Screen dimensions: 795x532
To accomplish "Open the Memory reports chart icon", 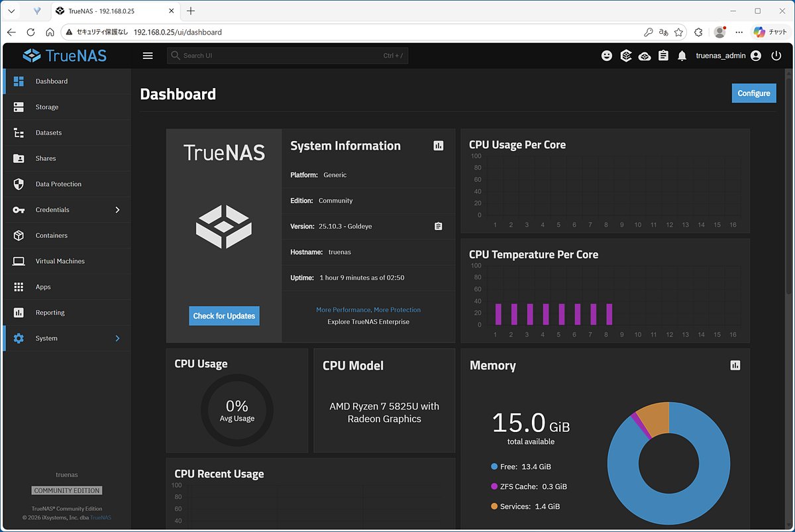I will pyautogui.click(x=735, y=365).
